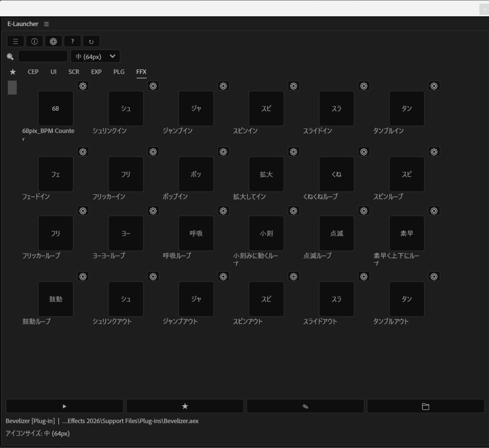Image resolution: width=489 pixels, height=448 pixels.
Task: Open gear settings for フェードイン
Action: (83, 152)
